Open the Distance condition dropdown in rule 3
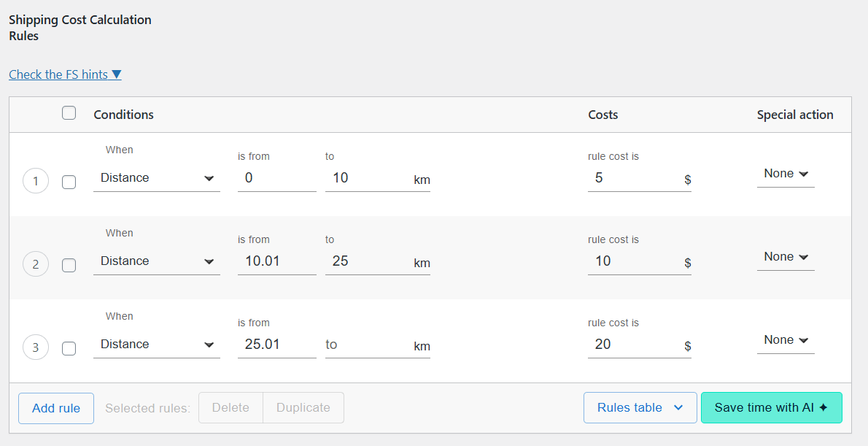This screenshot has height=446, width=868. point(156,344)
